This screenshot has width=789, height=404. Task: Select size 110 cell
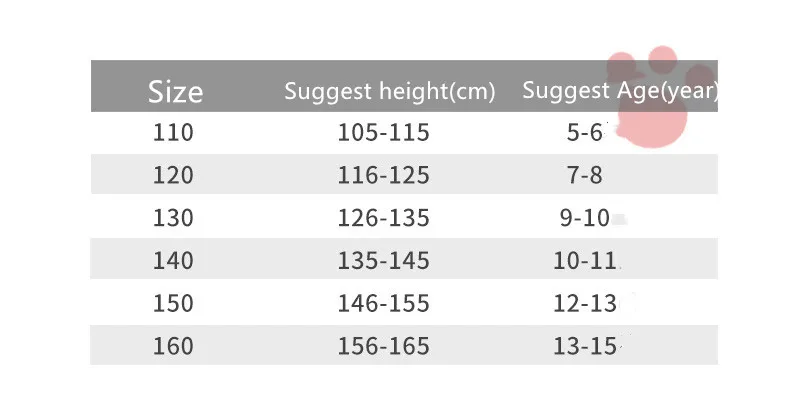(x=173, y=133)
